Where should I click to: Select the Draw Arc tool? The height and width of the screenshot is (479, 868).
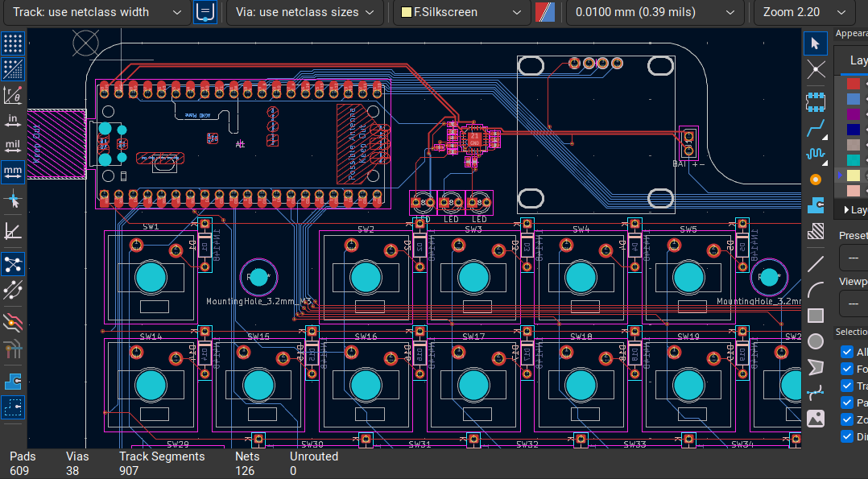(816, 289)
